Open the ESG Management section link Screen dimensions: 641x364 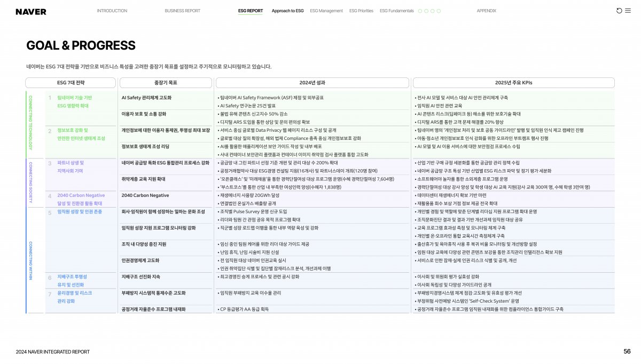[x=326, y=10]
